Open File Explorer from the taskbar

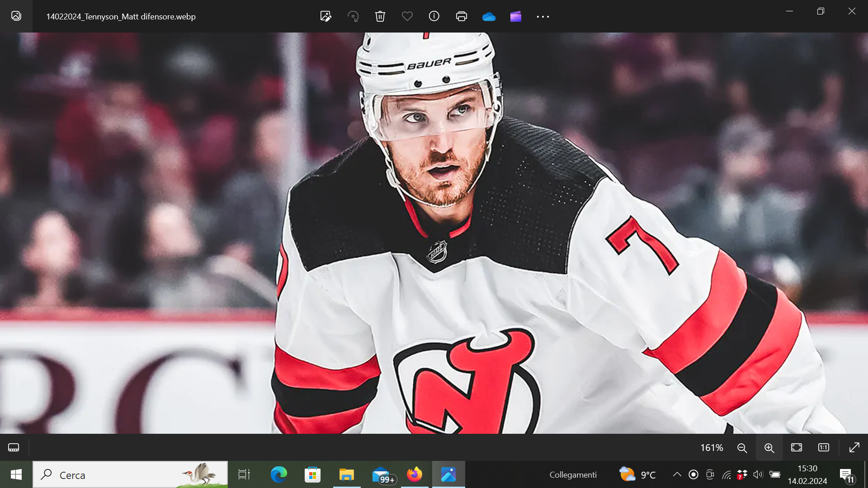click(347, 474)
